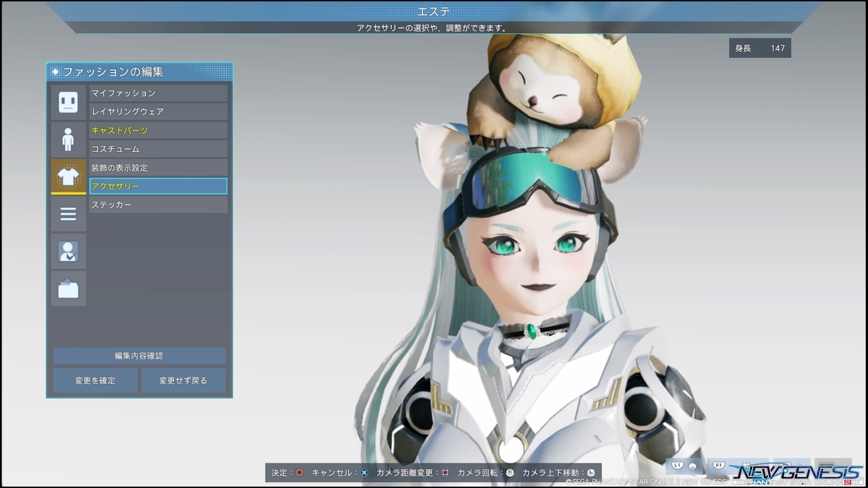Click the 身長 147 height display
The height and width of the screenshot is (488, 868).
coord(759,48)
